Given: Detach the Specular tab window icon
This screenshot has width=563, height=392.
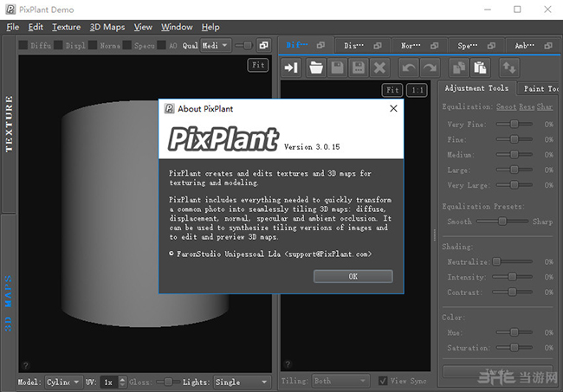Looking at the screenshot, I should (491, 46).
